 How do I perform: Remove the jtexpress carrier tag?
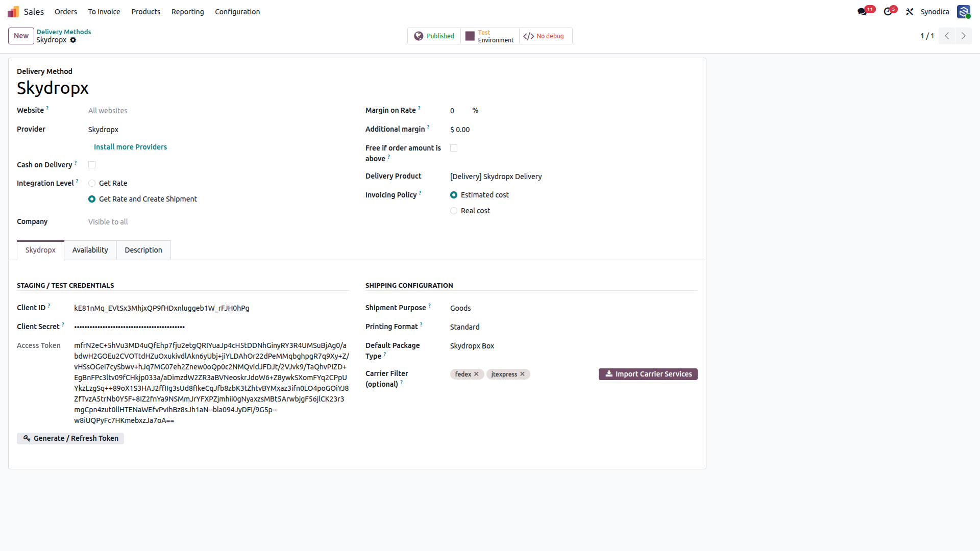522,374
